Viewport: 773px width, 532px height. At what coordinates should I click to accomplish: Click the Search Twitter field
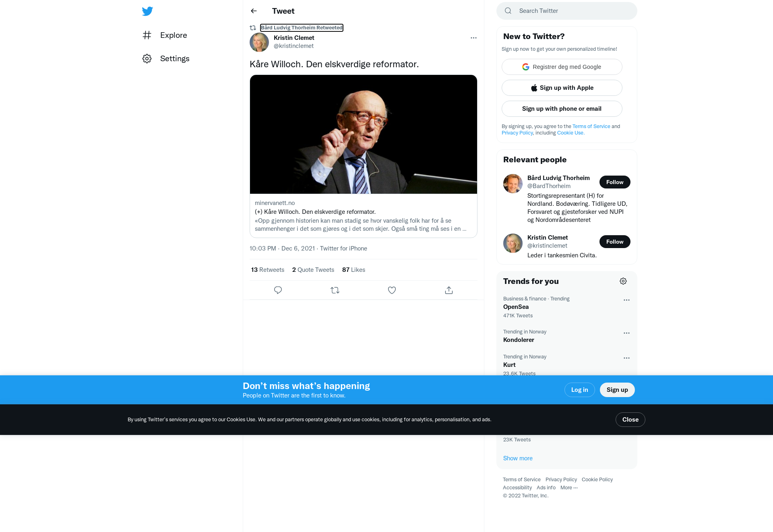coord(567,11)
